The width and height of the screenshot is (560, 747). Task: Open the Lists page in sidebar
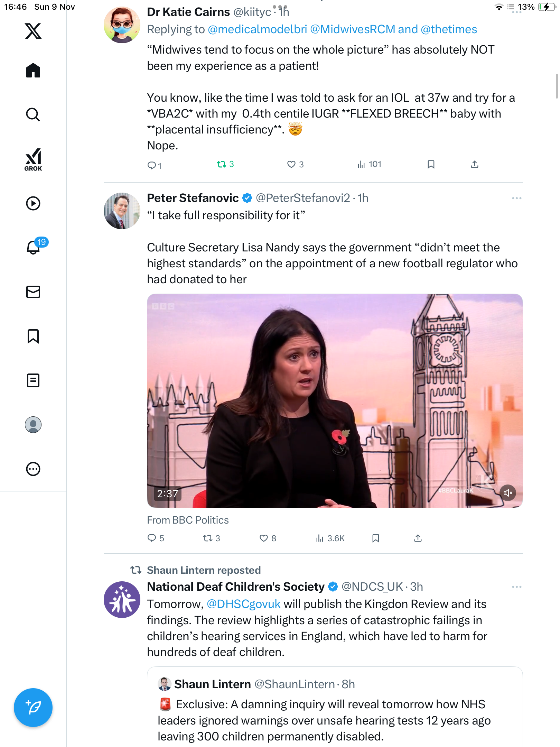33,380
